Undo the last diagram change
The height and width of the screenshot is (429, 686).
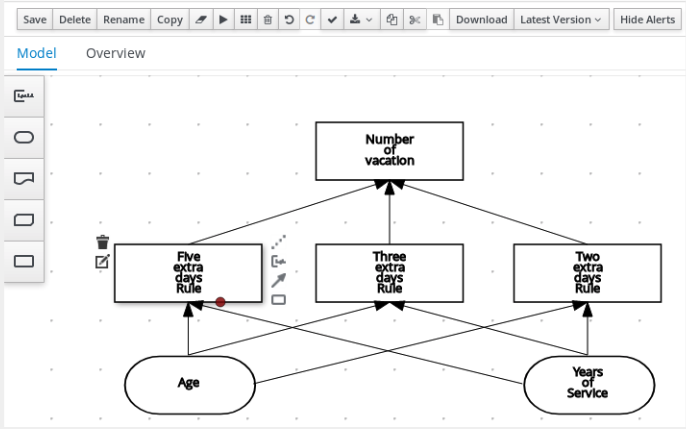pos(289,20)
